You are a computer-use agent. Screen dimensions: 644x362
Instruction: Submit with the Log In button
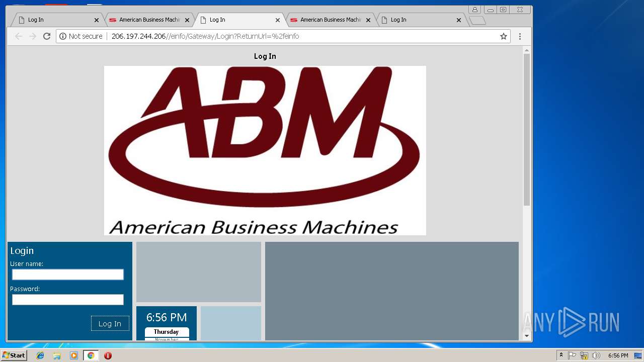point(110,323)
